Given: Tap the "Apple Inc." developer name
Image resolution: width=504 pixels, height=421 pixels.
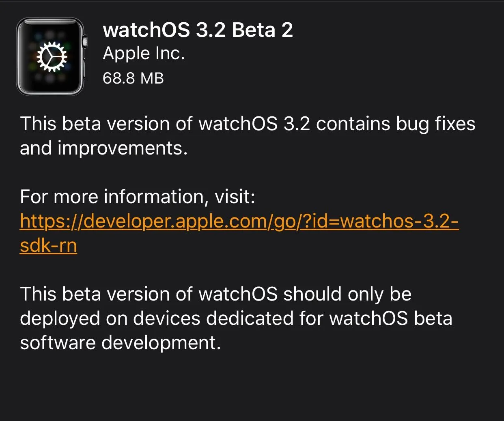Looking at the screenshot, I should coord(144,54).
